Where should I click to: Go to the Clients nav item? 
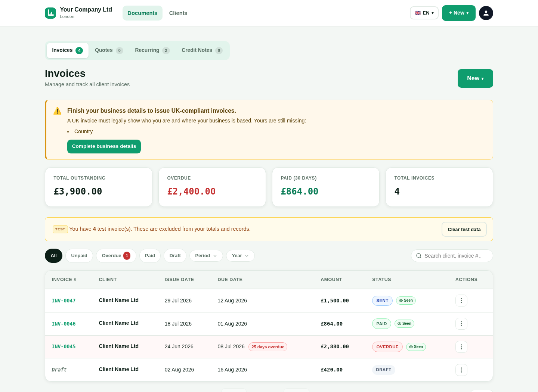coord(178,13)
